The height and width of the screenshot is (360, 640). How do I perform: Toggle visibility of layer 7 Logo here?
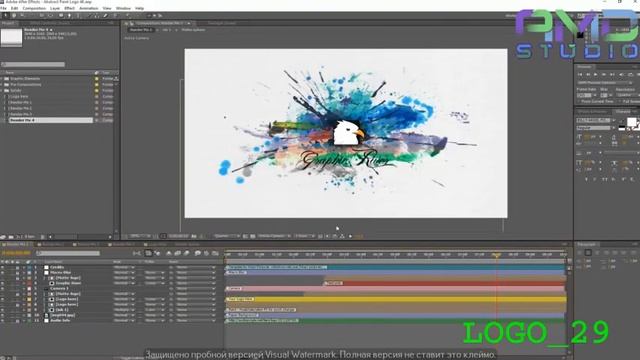pos(2,299)
